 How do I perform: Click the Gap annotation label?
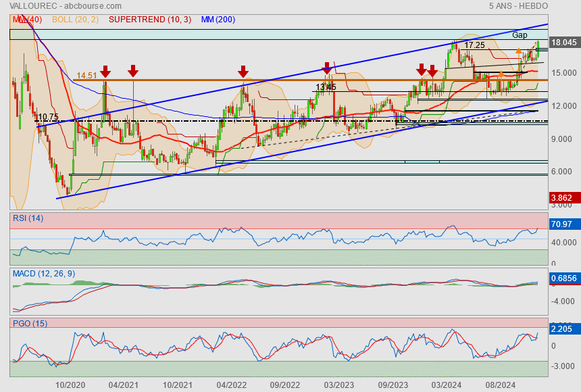click(520, 35)
